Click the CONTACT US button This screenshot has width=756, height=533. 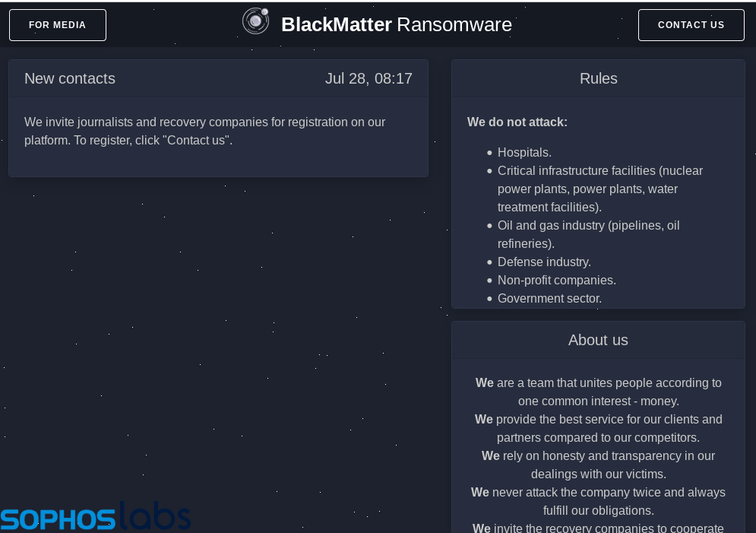click(x=691, y=25)
